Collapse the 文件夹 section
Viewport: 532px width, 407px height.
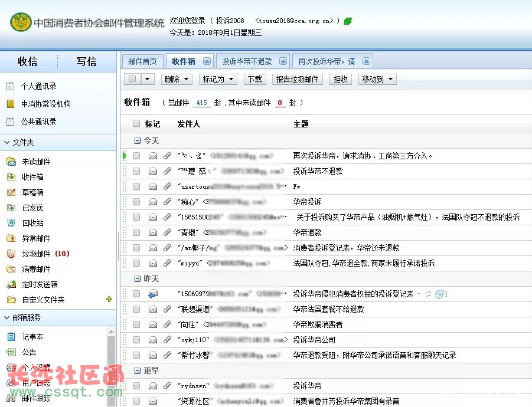6,143
